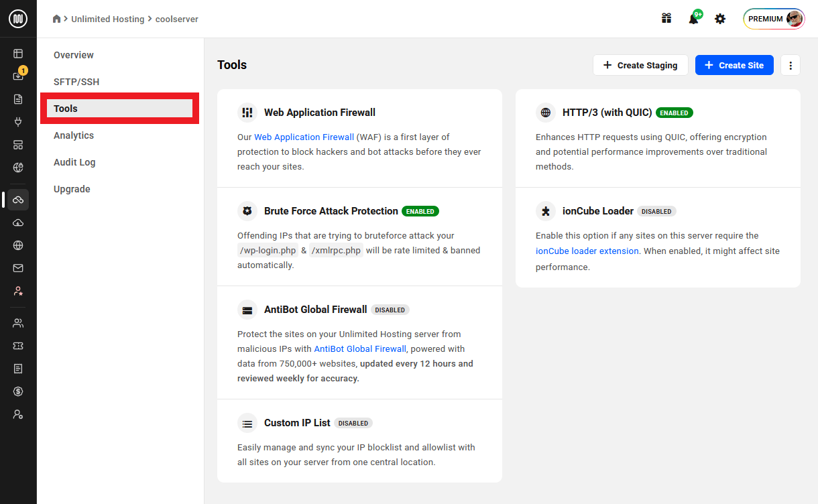Open the settings gear in header
818x504 pixels.
[x=720, y=19]
